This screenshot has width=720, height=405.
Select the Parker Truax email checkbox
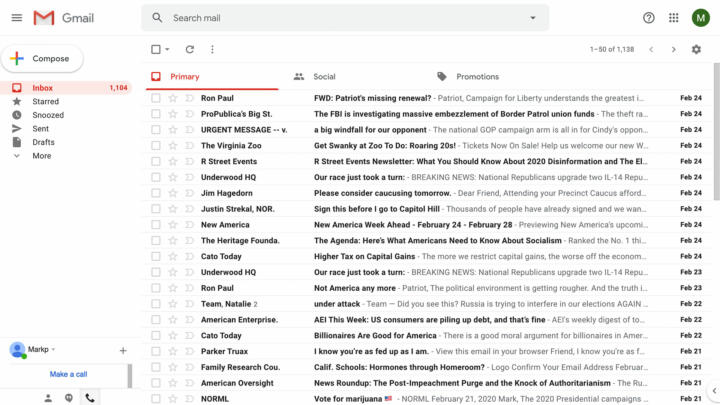pyautogui.click(x=156, y=351)
